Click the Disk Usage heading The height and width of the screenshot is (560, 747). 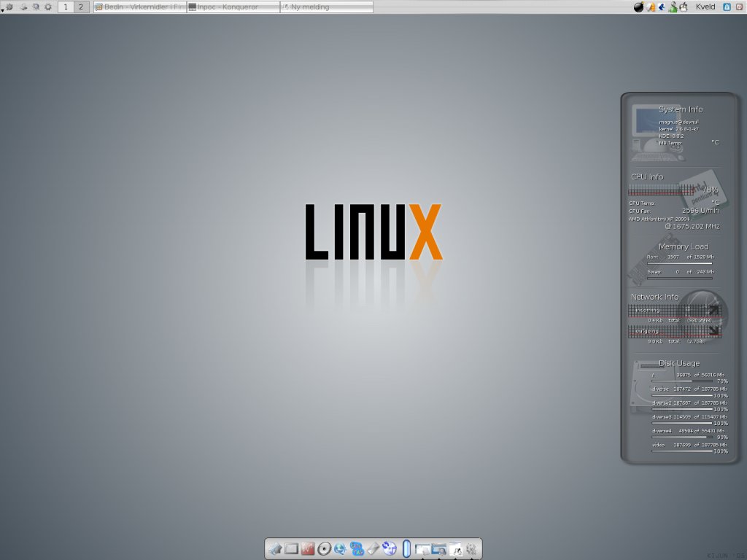[x=679, y=363]
